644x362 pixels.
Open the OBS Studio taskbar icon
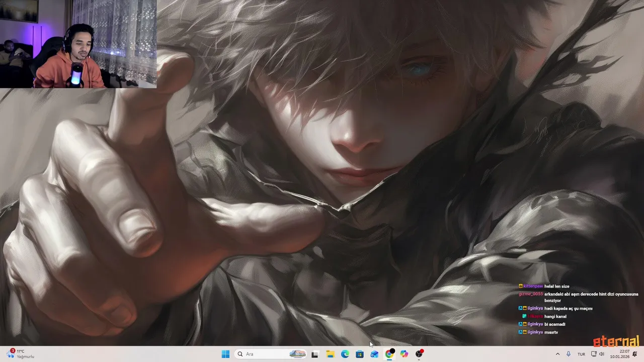point(419,354)
